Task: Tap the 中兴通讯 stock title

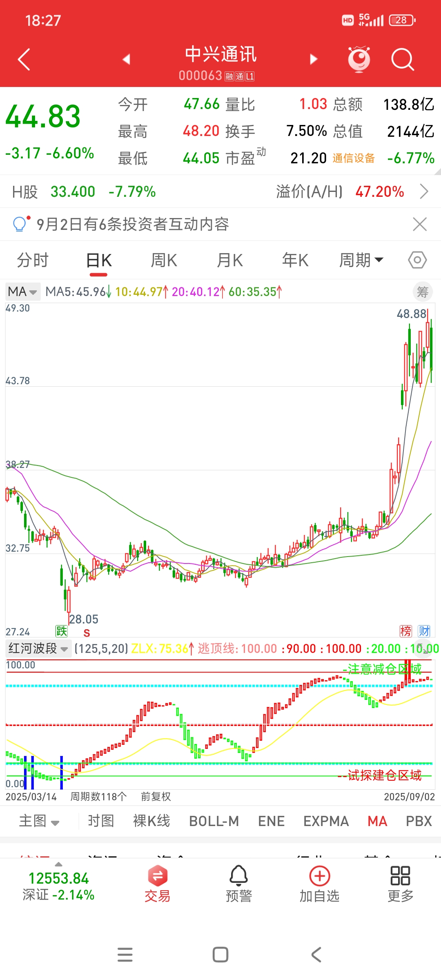Action: click(220, 54)
